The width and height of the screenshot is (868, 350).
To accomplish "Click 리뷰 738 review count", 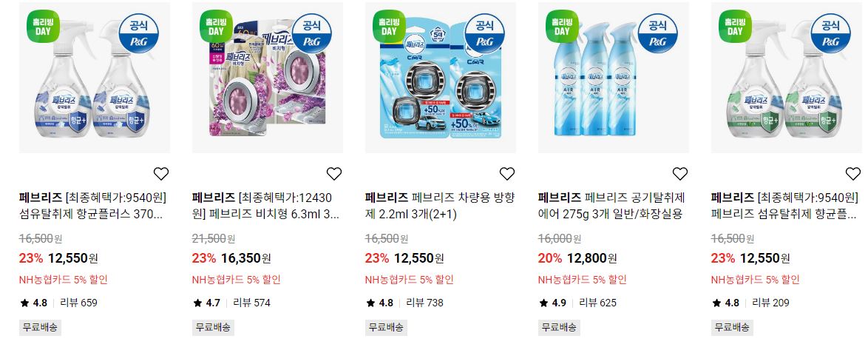I will [x=424, y=303].
